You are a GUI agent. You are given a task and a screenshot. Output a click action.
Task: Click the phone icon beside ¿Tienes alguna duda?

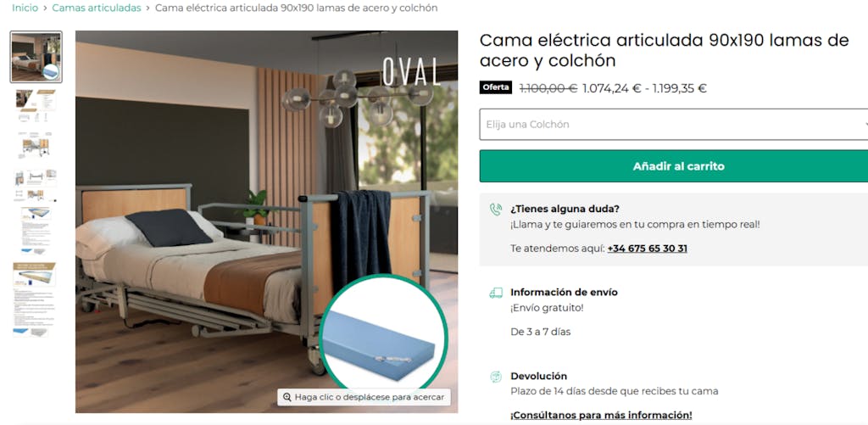[x=495, y=210]
